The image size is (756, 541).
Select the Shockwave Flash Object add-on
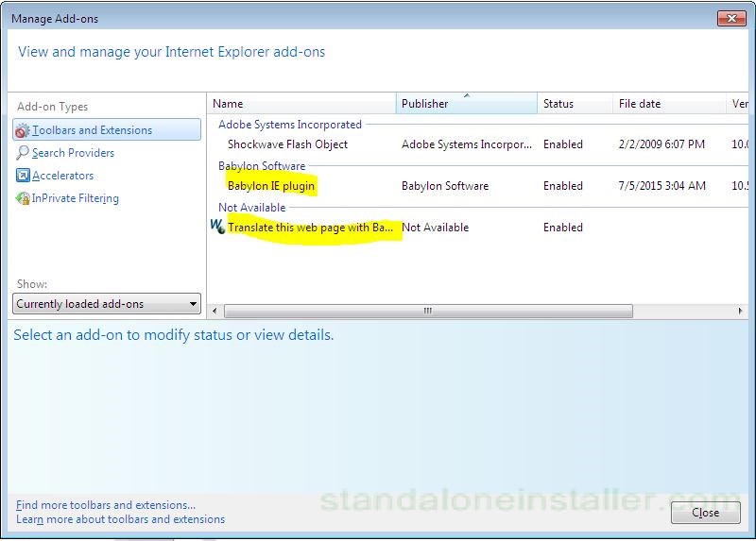click(x=287, y=144)
